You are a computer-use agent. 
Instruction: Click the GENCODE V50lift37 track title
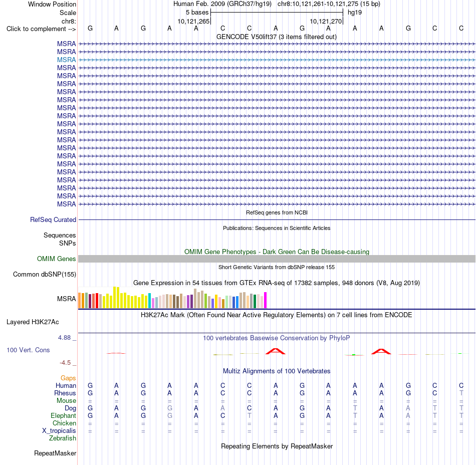[277, 37]
